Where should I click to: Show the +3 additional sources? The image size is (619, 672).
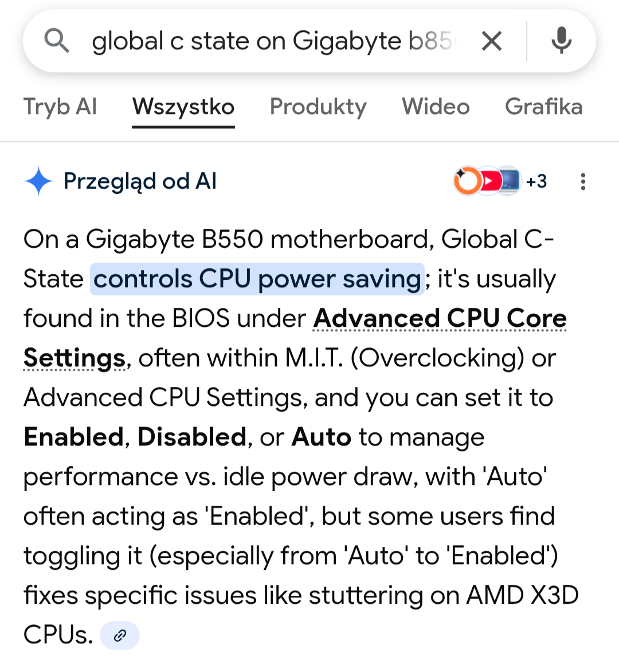point(536,181)
